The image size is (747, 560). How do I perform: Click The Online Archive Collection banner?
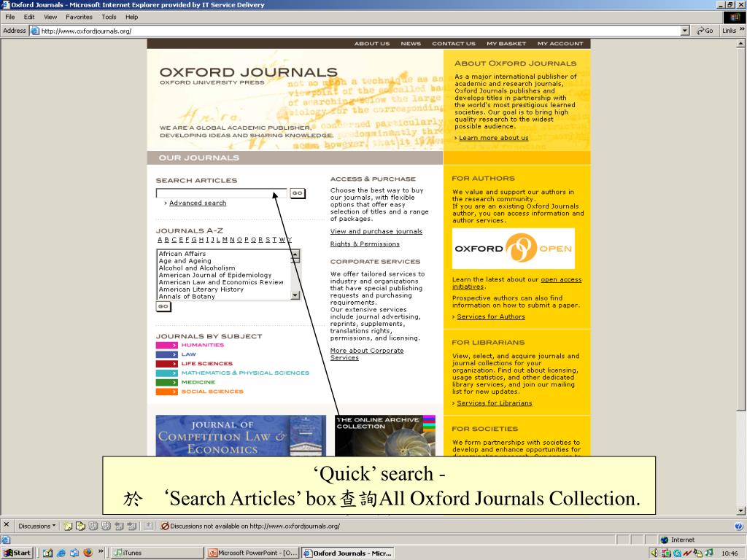coord(385,436)
